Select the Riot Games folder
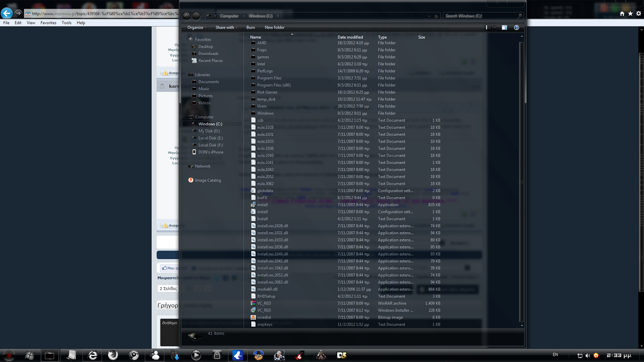This screenshot has height=362, width=644. pyautogui.click(x=267, y=92)
